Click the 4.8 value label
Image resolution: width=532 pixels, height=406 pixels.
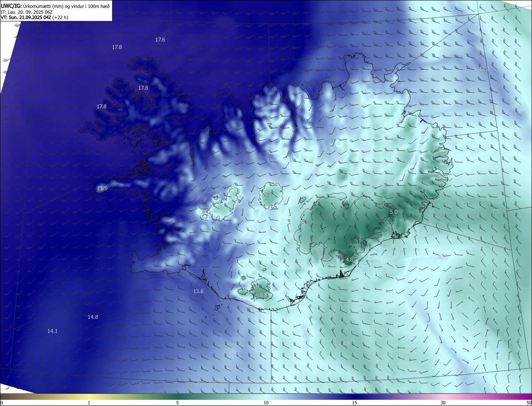tap(350, 260)
